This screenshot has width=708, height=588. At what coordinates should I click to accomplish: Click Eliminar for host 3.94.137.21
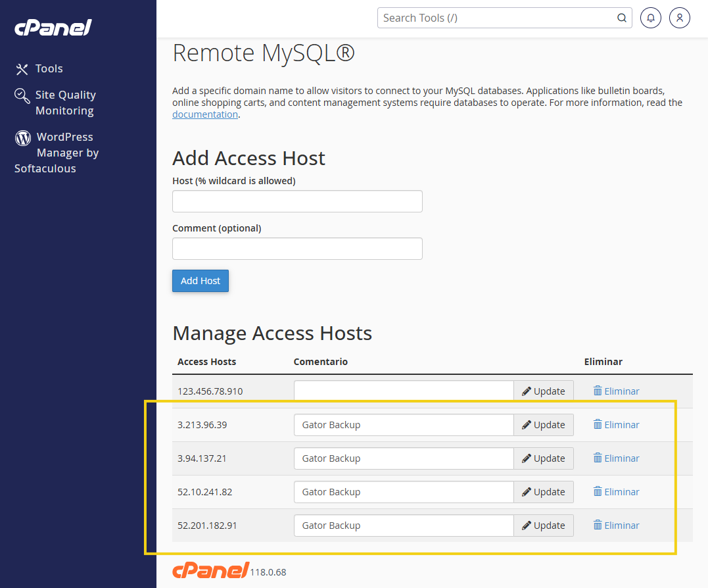click(x=617, y=458)
